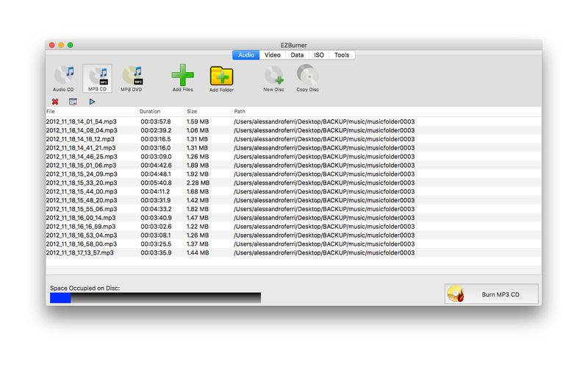588x368 pixels.
Task: Click the size value 1.22 MB
Action: (x=198, y=227)
